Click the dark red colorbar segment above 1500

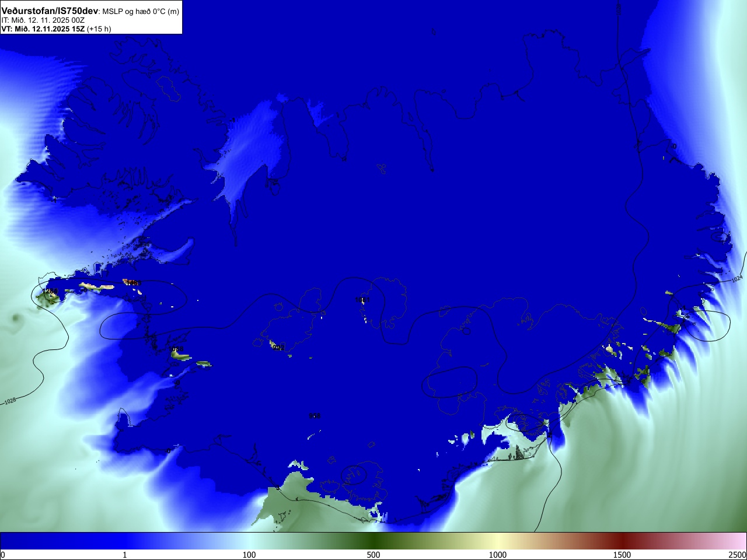[x=622, y=541]
